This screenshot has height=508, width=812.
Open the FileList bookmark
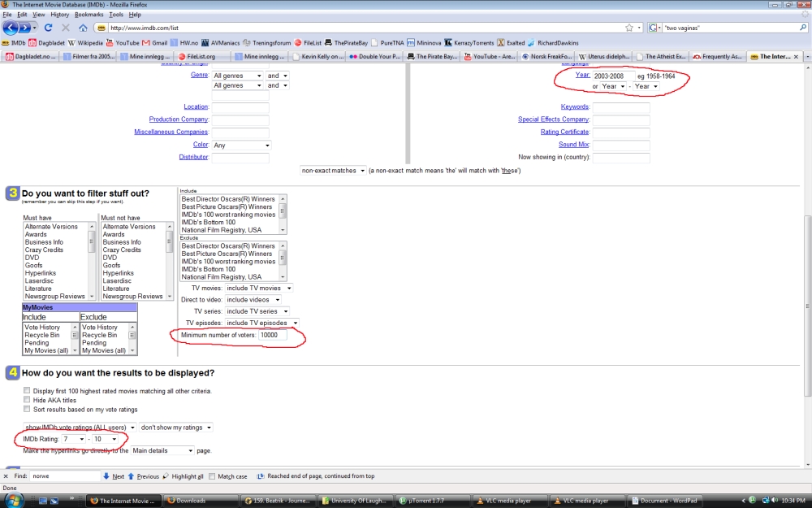pyautogui.click(x=308, y=43)
